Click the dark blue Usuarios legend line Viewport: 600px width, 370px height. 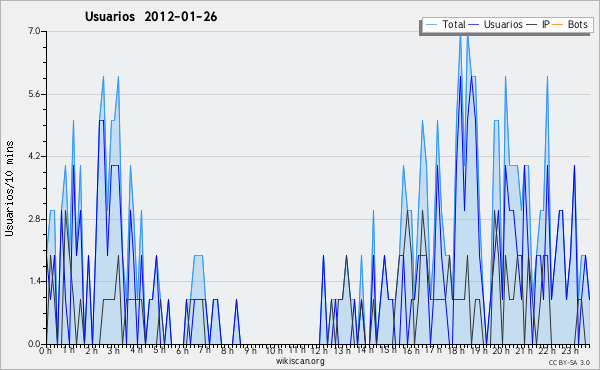coord(474,25)
